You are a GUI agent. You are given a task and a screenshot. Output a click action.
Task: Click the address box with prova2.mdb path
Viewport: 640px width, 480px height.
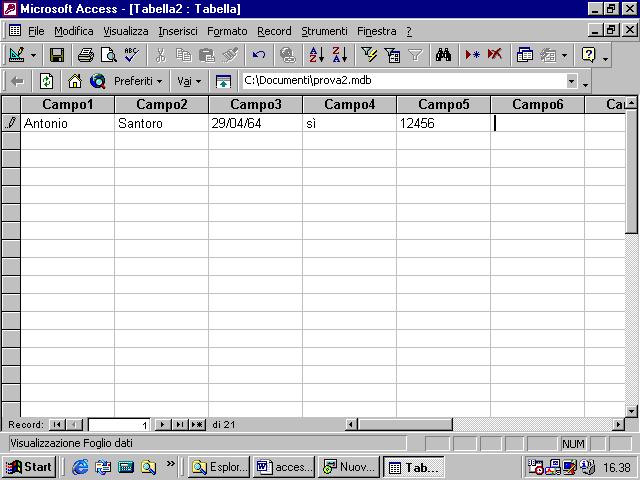pyautogui.click(x=404, y=80)
